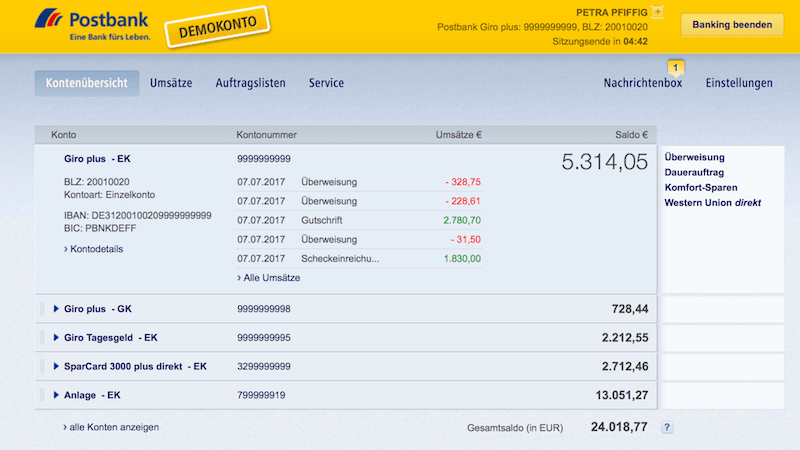Click the IBAN DE31200100209999999999 text
Screen dimensions: 800x450
point(138,215)
